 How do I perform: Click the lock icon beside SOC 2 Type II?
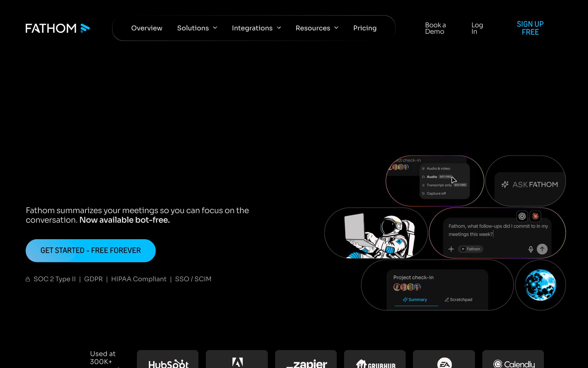[28, 279]
